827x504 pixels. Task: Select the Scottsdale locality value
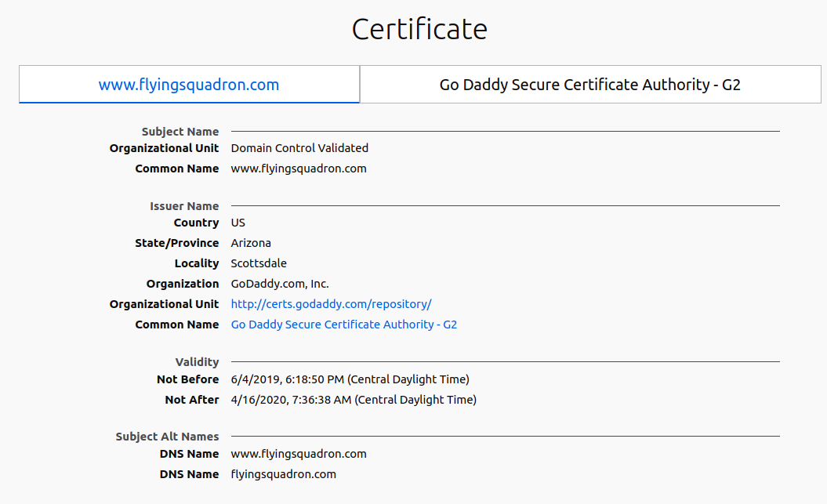coord(259,263)
